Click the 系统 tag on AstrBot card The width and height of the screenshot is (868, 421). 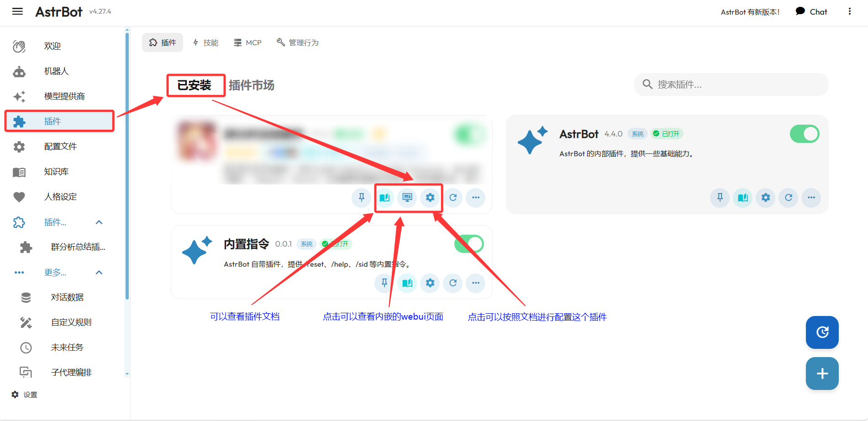(x=638, y=134)
